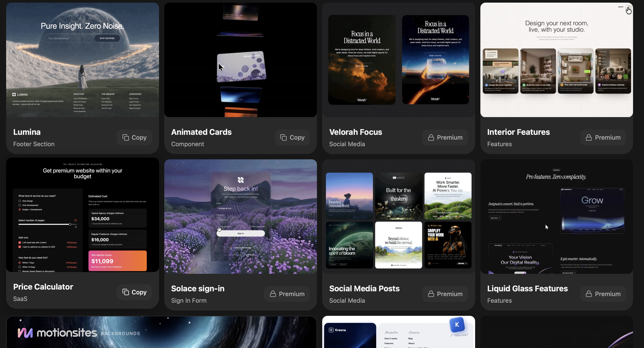This screenshot has width=644, height=348.
Task: Open the 'Built for the thinkers' post thumbnail
Action: (398, 196)
